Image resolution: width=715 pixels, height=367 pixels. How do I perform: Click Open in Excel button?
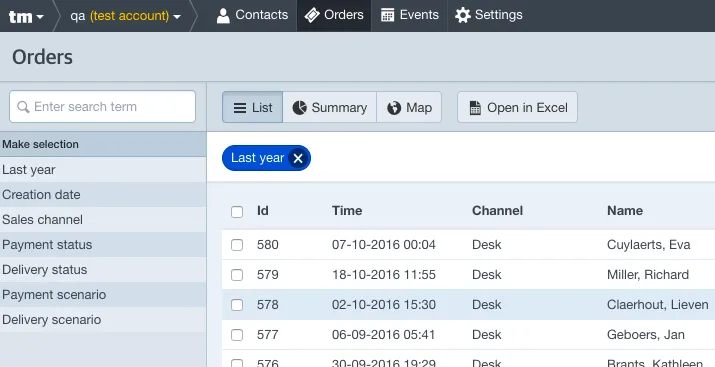coord(518,108)
